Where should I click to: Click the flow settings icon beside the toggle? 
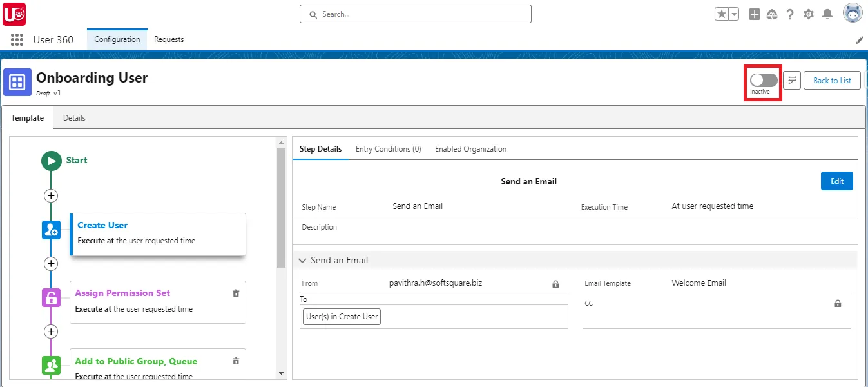pyautogui.click(x=791, y=80)
